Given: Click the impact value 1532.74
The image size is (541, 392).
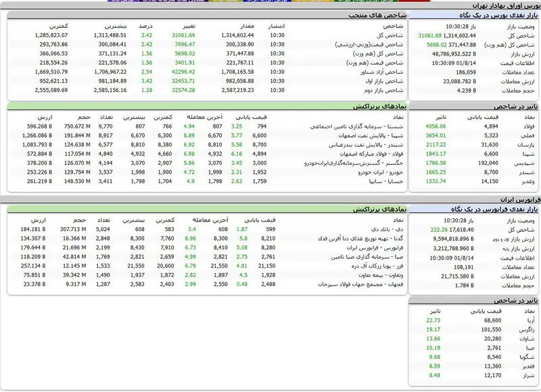Looking at the screenshot, I should click(x=436, y=181).
